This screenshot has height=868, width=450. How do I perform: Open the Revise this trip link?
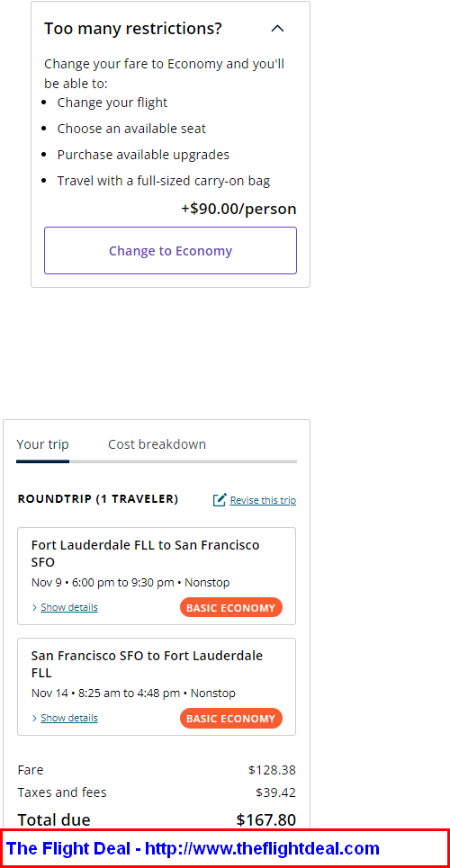click(x=263, y=500)
